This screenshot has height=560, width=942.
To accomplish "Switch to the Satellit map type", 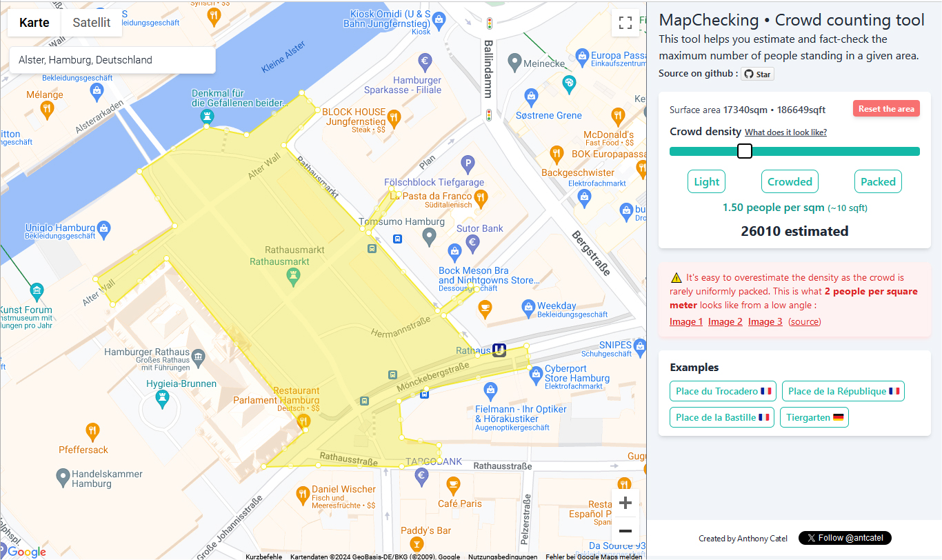I will [92, 23].
